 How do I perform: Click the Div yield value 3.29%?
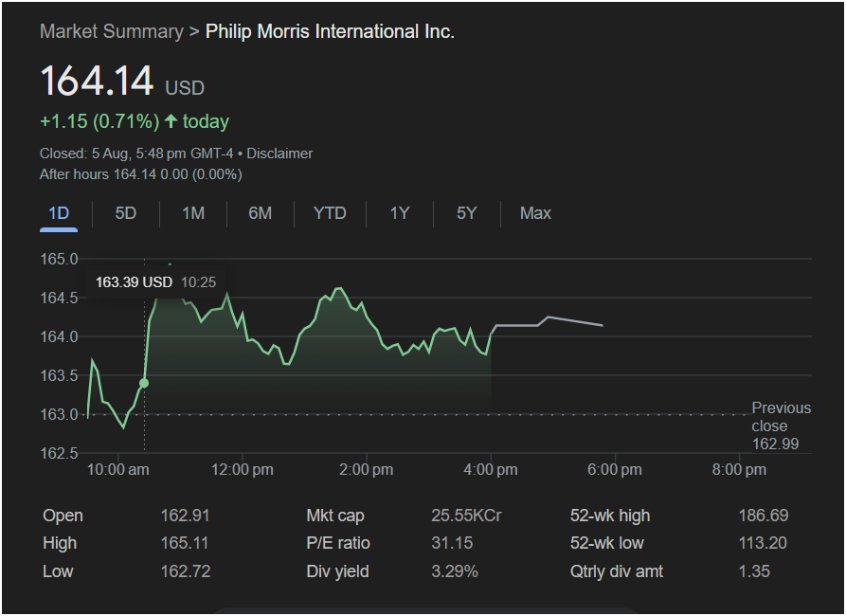click(455, 571)
